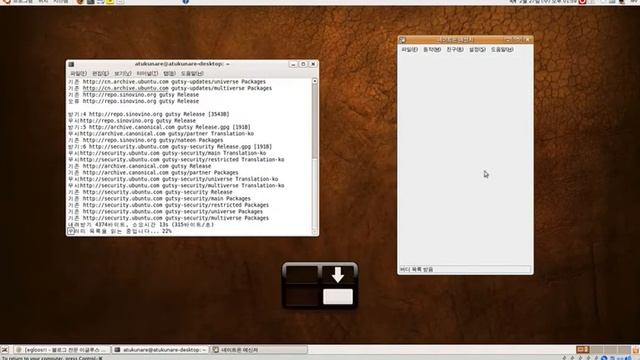The width and height of the screenshot is (640, 360).
Task: Open terminal 터미널(T) menu
Action: (147, 73)
